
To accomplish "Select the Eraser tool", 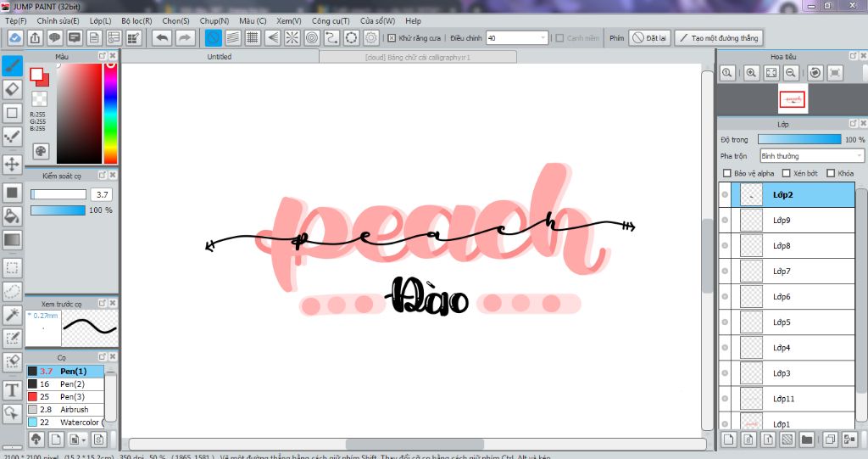I will point(12,89).
